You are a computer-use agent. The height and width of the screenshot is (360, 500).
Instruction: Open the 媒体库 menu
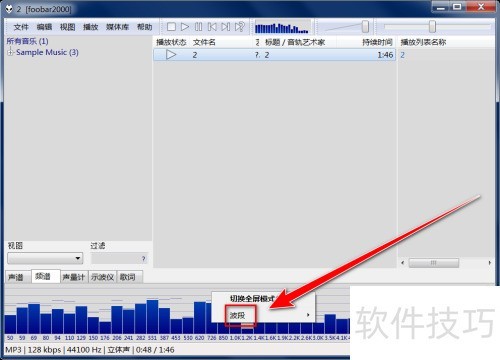pyautogui.click(x=117, y=27)
